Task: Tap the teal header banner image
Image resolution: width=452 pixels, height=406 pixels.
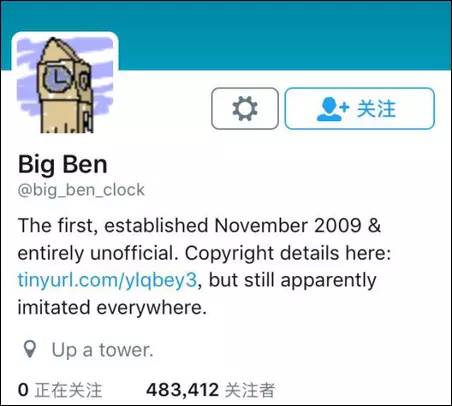Action: [x=283, y=35]
